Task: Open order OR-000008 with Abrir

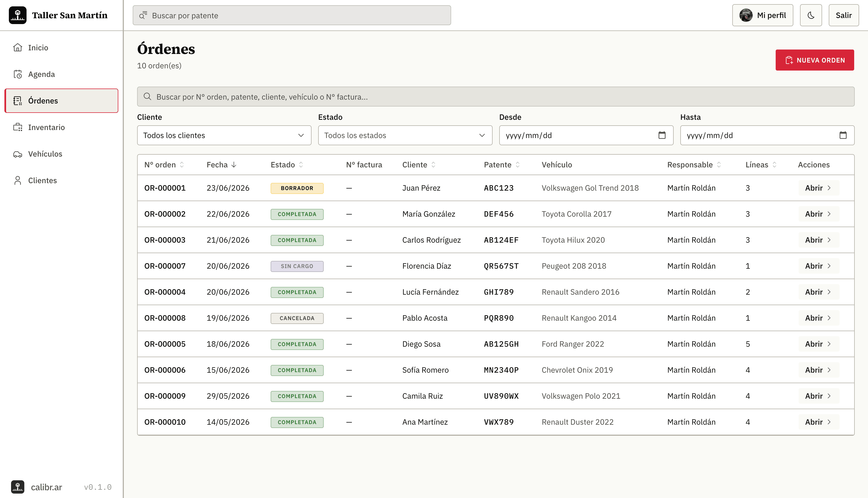Action: click(819, 318)
